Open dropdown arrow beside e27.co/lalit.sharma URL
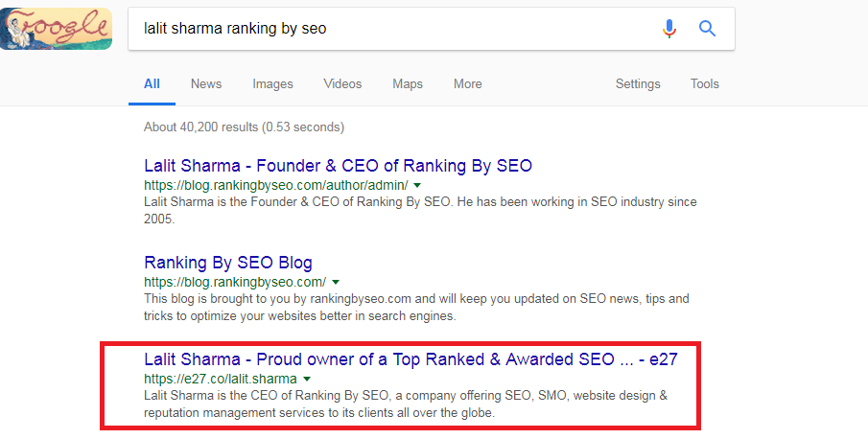 click(x=307, y=380)
